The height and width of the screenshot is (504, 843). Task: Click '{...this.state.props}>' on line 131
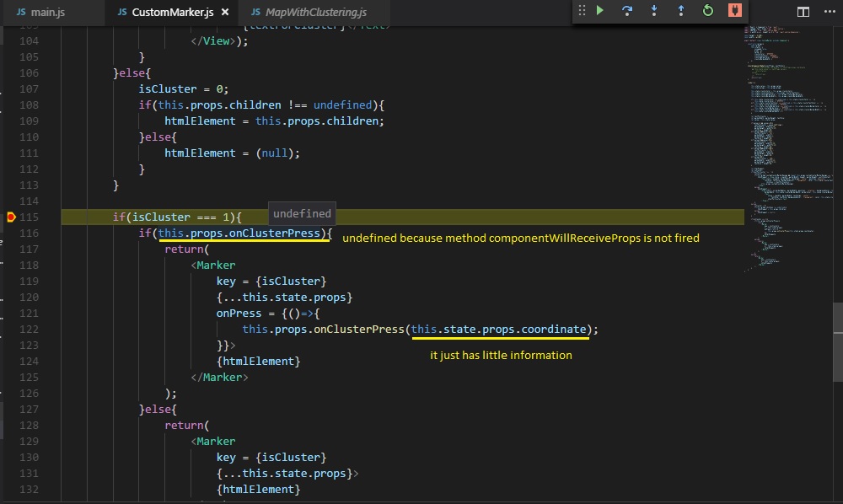[x=287, y=474]
